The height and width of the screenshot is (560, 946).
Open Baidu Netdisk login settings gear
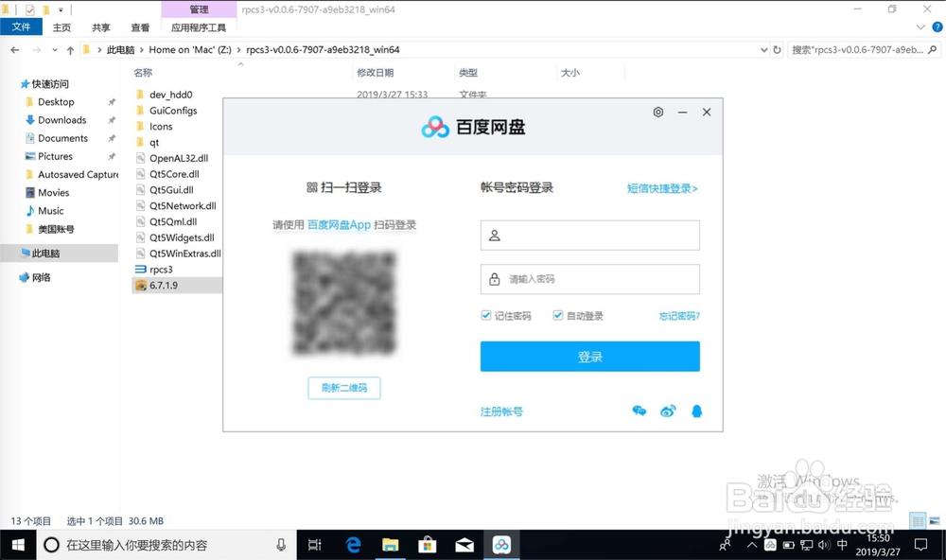(658, 113)
